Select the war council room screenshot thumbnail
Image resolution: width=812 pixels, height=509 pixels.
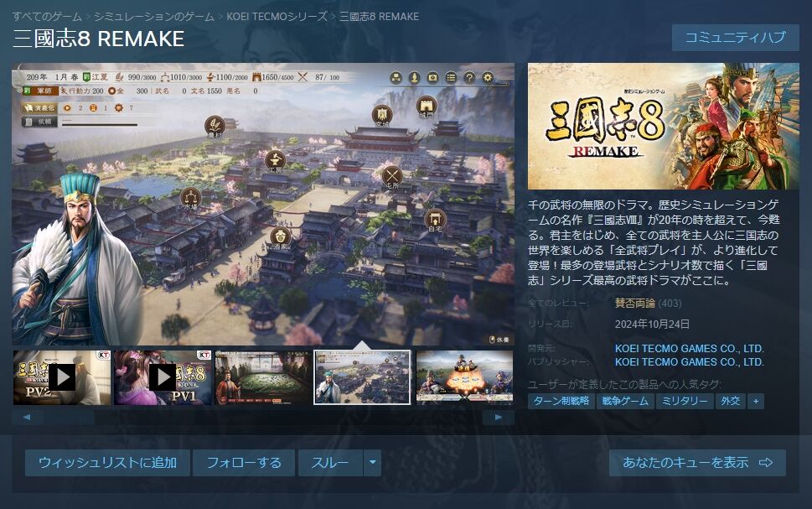click(264, 377)
